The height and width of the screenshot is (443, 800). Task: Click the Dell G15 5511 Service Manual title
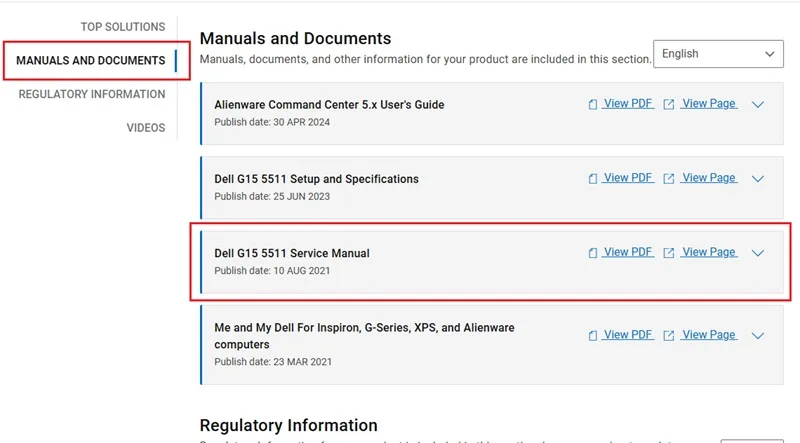(x=292, y=254)
